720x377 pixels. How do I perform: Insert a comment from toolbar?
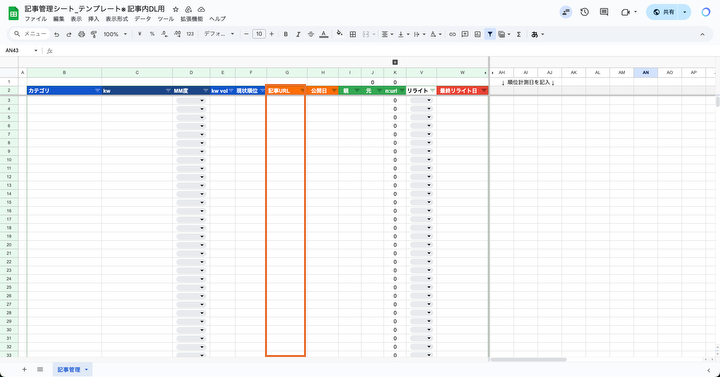[x=465, y=34]
